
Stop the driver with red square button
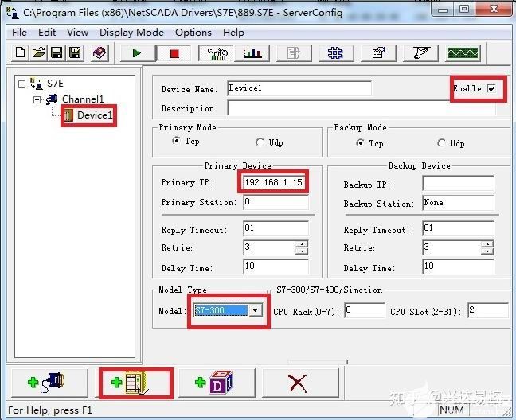click(x=174, y=53)
